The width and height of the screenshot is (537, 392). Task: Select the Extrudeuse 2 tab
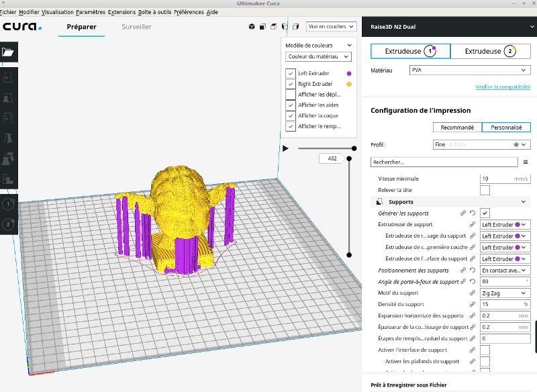click(x=491, y=52)
